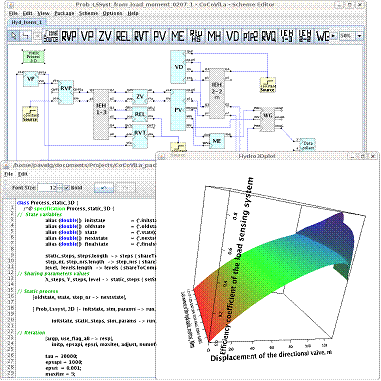381x381 pixels.
Task: Toggle the Bold checkbox
Action: 66,188
